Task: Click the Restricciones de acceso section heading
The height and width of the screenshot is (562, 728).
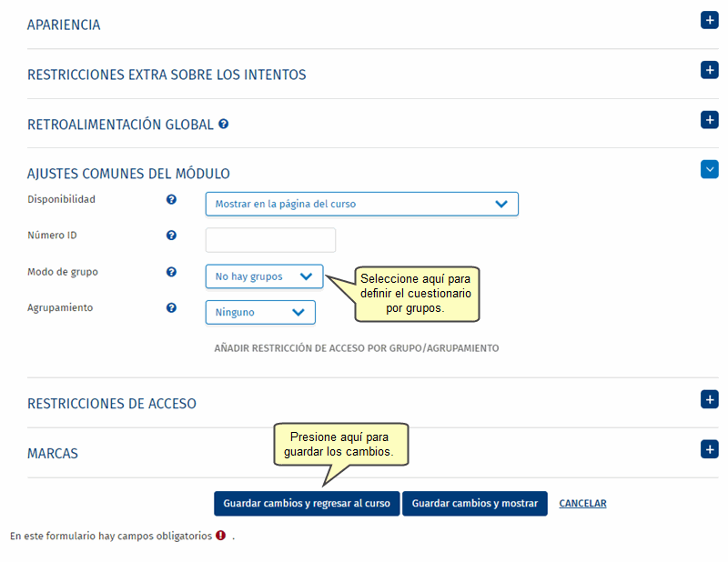Action: tap(112, 404)
